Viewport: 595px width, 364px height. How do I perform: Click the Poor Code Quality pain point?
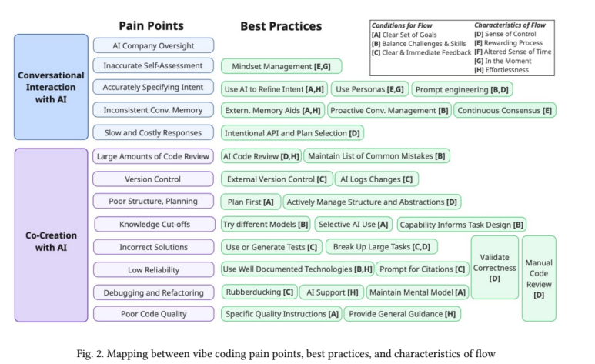153,314
